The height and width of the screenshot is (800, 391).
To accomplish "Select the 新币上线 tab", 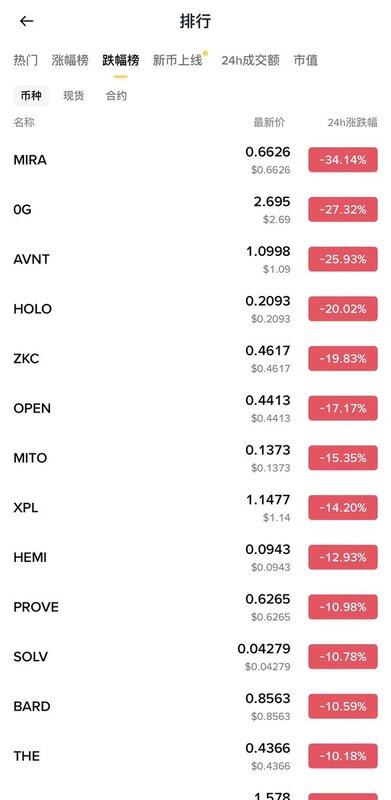I will pos(178,60).
